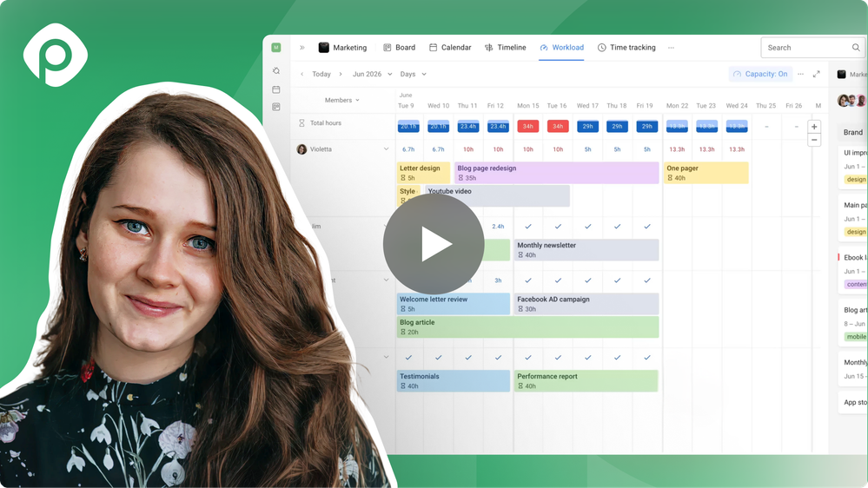This screenshot has width=868, height=488.
Task: Click the checkmark above Testimonials under Tue 9
Action: click(408, 358)
